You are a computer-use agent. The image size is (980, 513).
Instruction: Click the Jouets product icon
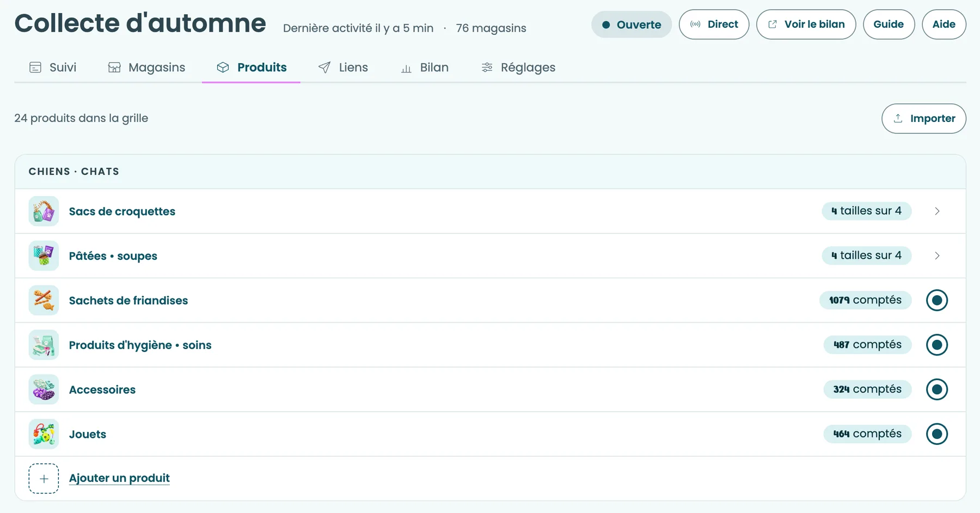click(44, 435)
